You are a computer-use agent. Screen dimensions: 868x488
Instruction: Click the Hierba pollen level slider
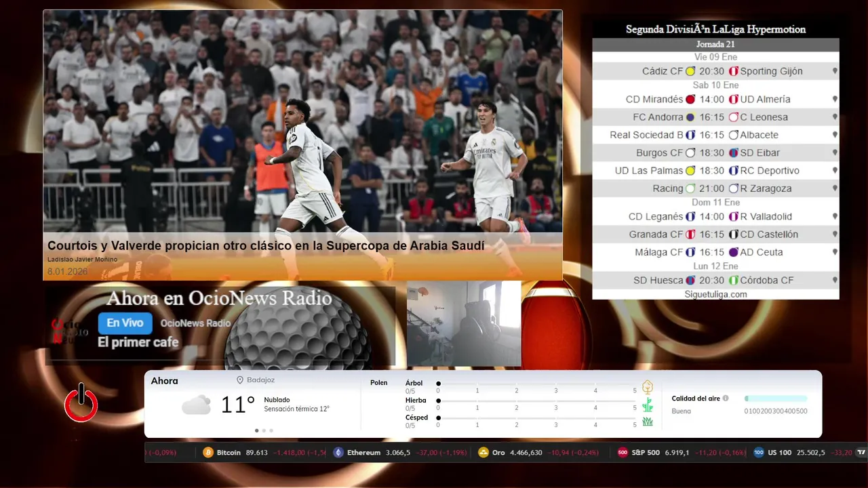tap(536, 401)
